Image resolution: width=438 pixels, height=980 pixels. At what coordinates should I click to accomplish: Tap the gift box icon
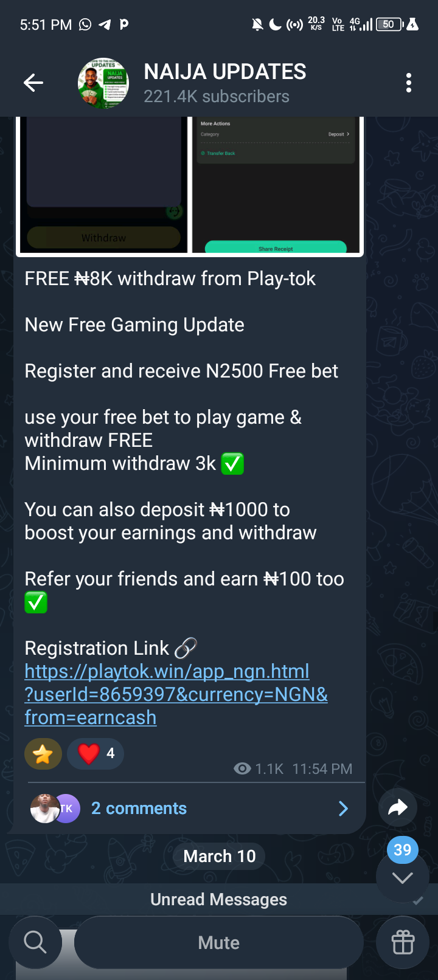point(403,942)
